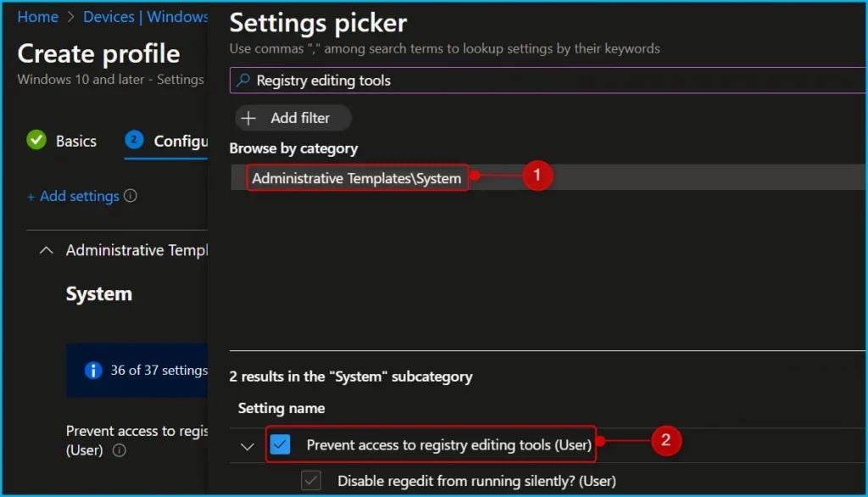Image resolution: width=868 pixels, height=497 pixels.
Task: Click the red annotation marker number 1
Action: pos(536,176)
